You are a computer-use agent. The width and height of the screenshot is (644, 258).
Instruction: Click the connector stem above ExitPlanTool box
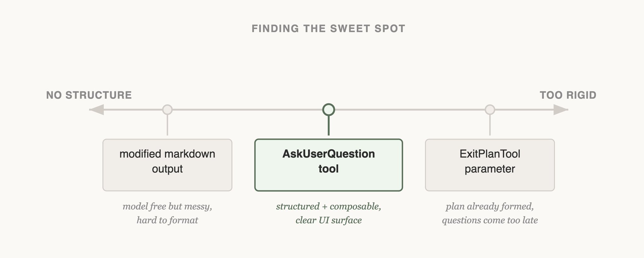(490, 125)
